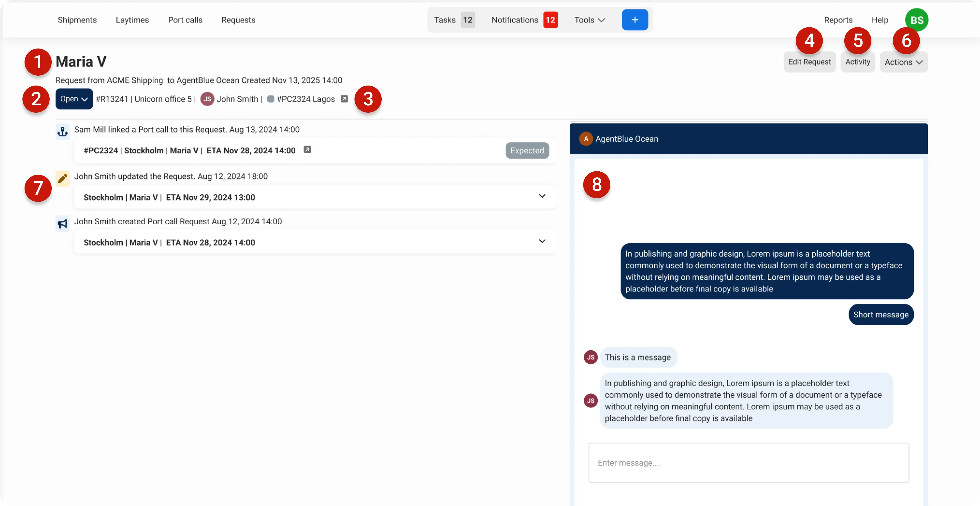Image resolution: width=980 pixels, height=506 pixels.
Task: Click Edit Request button
Action: [x=809, y=62]
